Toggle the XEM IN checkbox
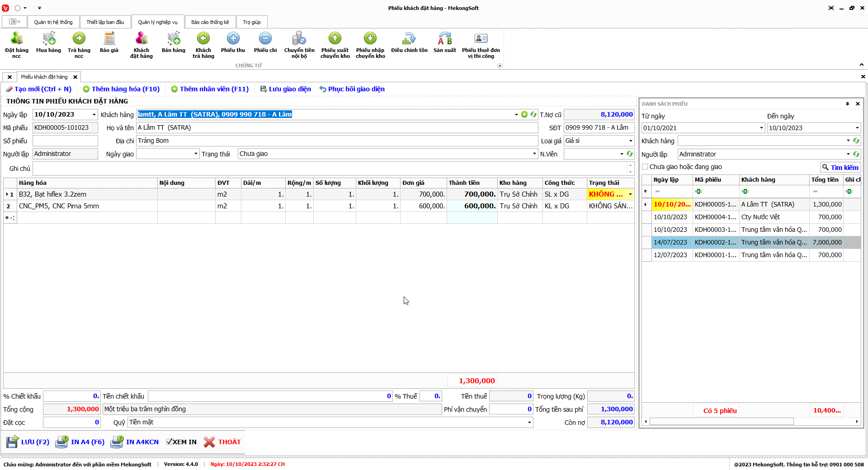868x470 pixels. pyautogui.click(x=170, y=442)
